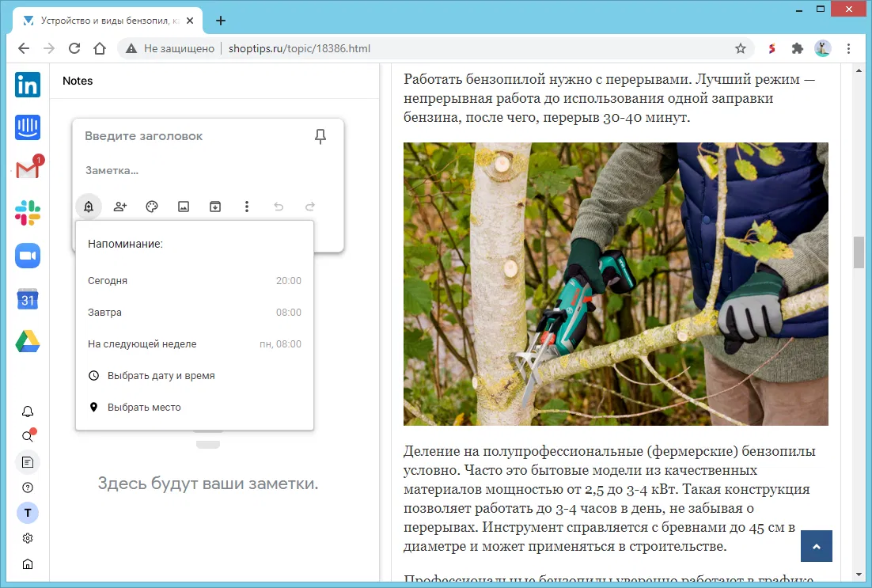The width and height of the screenshot is (872, 588).
Task: Open browser Extensions puzzle icon
Action: pyautogui.click(x=798, y=48)
